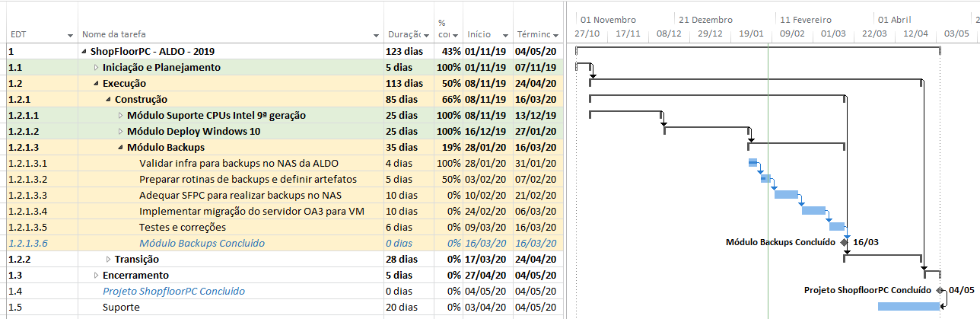This screenshot has width=980, height=319.
Task: Click the 16/12/19 start date cell
Action: pos(485,131)
